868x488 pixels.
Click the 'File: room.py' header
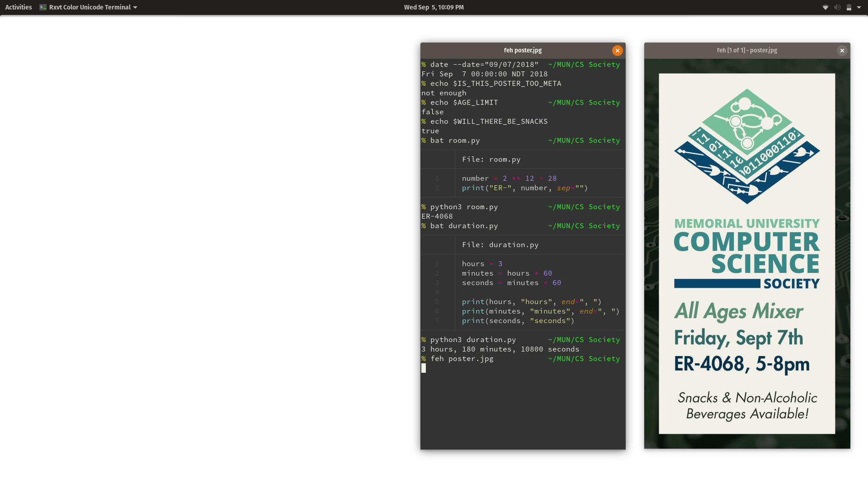pos(491,160)
